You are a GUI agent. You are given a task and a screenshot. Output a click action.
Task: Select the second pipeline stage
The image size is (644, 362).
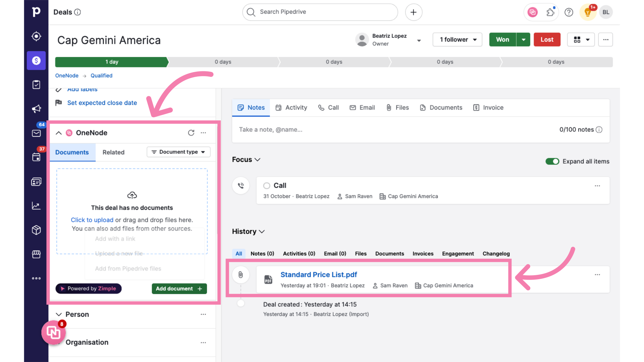(x=223, y=62)
